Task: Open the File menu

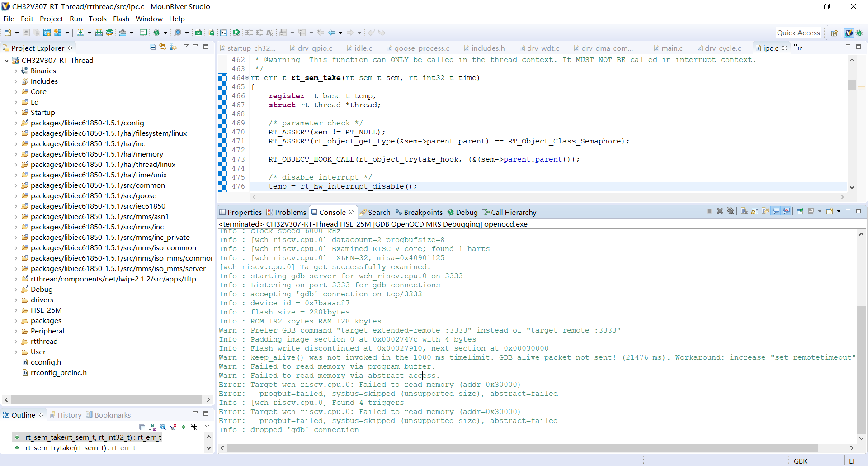Action: click(x=9, y=19)
